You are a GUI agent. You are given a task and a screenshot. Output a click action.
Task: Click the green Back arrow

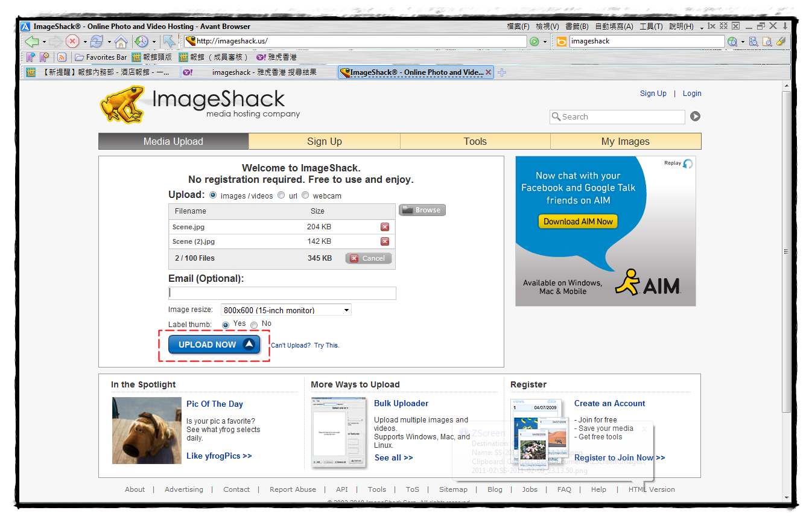pyautogui.click(x=31, y=42)
